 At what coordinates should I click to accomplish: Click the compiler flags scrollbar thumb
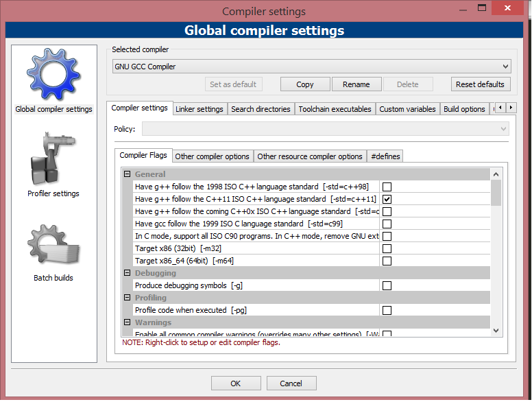pyautogui.click(x=496, y=193)
